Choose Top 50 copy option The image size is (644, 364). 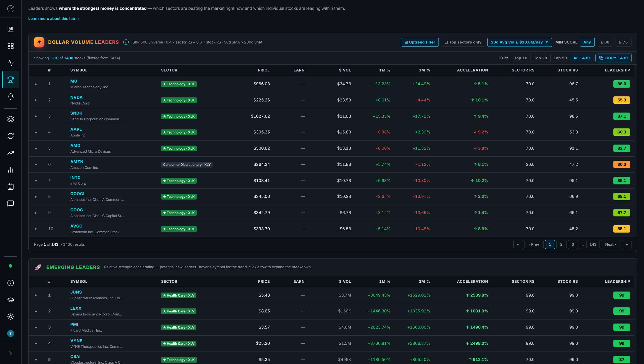560,58
